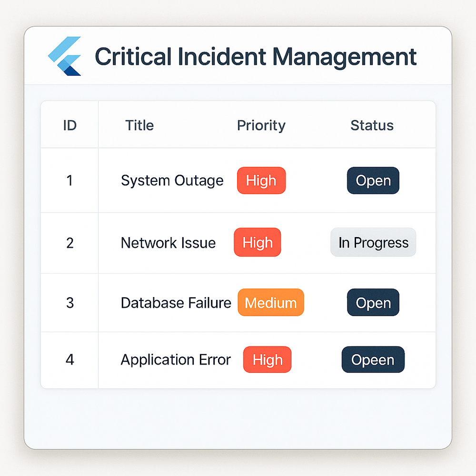Open the Network Issue incident
Viewport: 476px width, 476px height.
click(x=168, y=243)
